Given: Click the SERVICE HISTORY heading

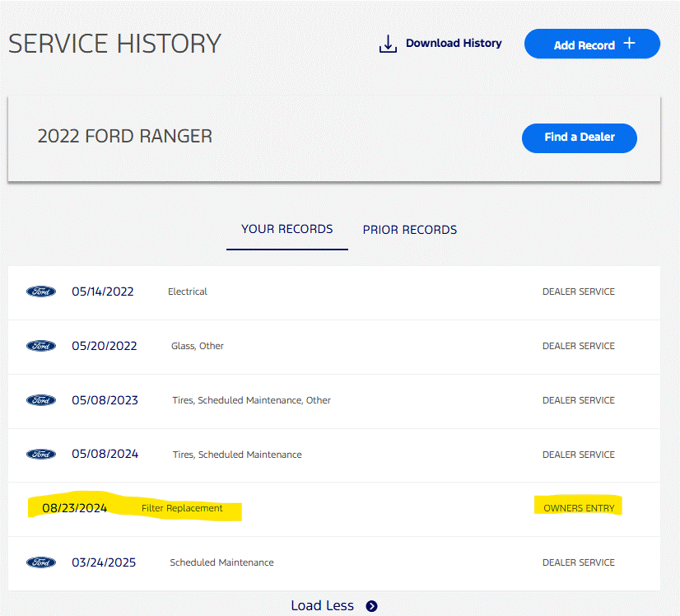Looking at the screenshot, I should [115, 44].
